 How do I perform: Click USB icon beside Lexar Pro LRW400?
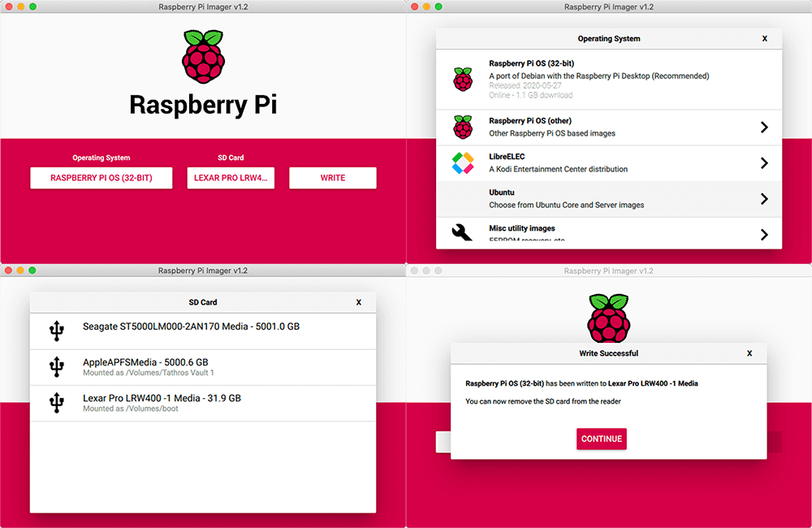pos(57,403)
